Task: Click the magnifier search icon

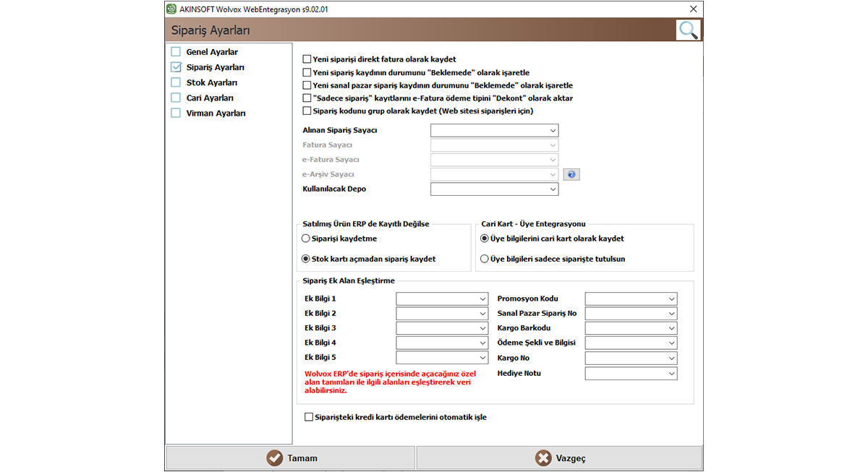Action: [x=688, y=30]
